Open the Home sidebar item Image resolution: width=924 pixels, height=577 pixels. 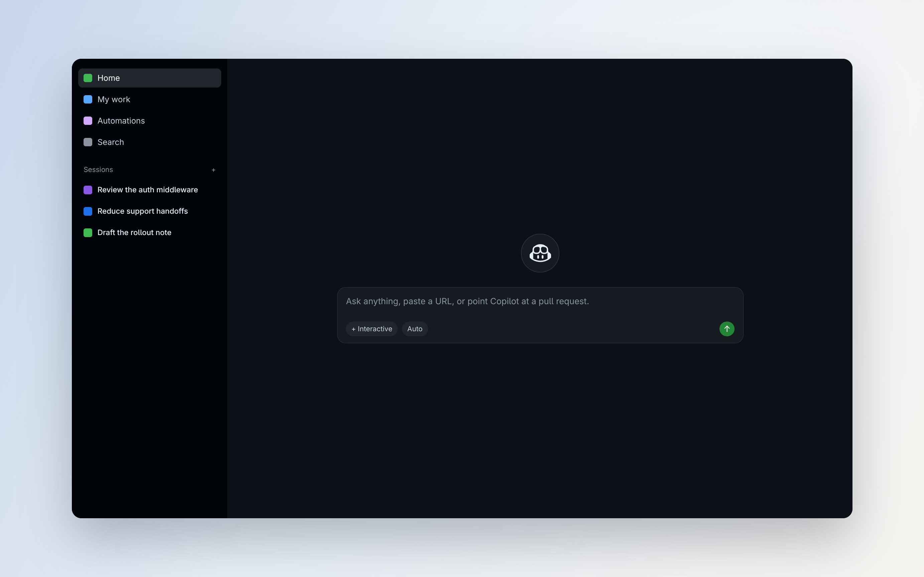point(149,78)
